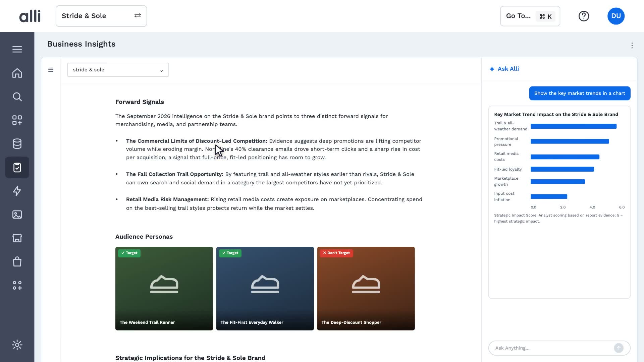Click 'Strategic Implications for the Stride & Sole Brand'
Screen dimensions: 644x362
(x=190, y=358)
